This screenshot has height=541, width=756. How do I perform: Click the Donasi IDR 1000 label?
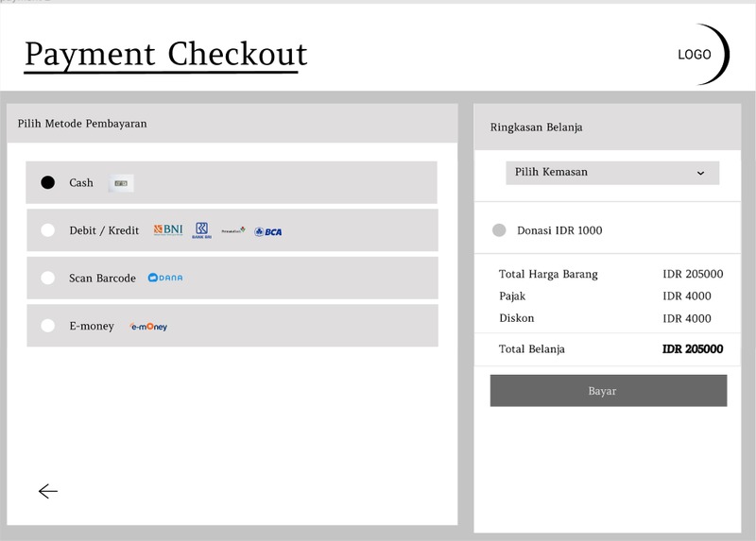point(559,230)
